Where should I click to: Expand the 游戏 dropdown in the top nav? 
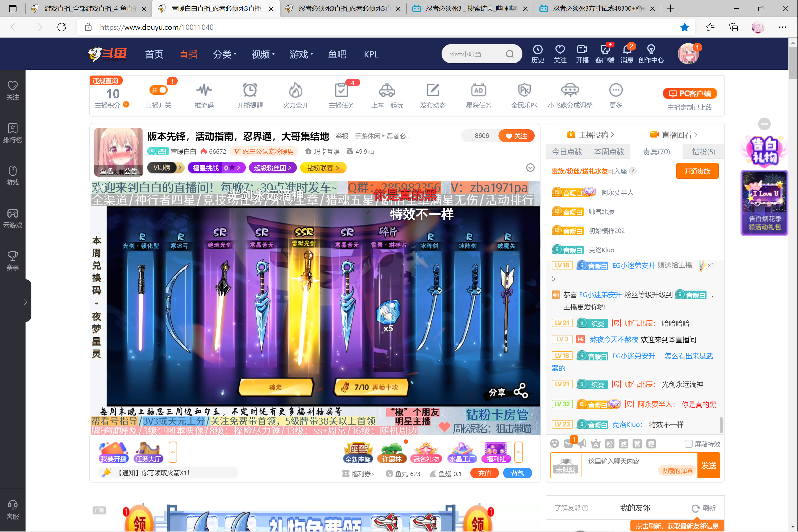tap(301, 54)
